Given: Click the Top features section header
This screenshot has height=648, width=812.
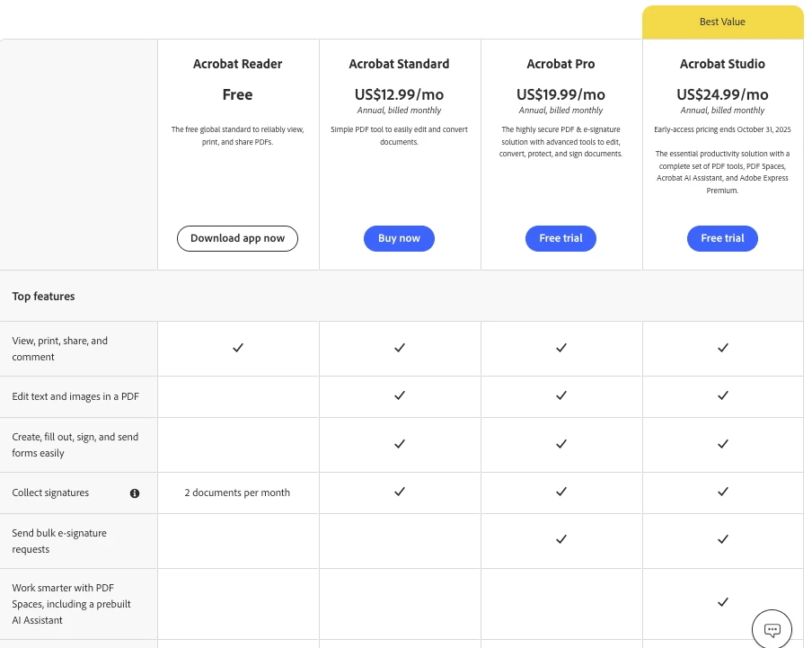Looking at the screenshot, I should click(44, 297).
